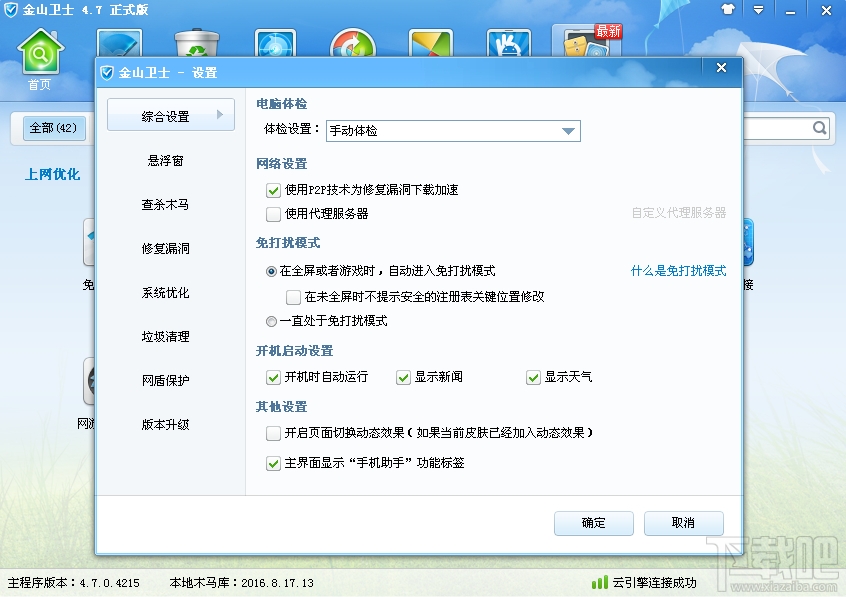Image resolution: width=846 pixels, height=597 pixels.
Task: Click the green cloud engine signal icon
Action: (x=599, y=582)
